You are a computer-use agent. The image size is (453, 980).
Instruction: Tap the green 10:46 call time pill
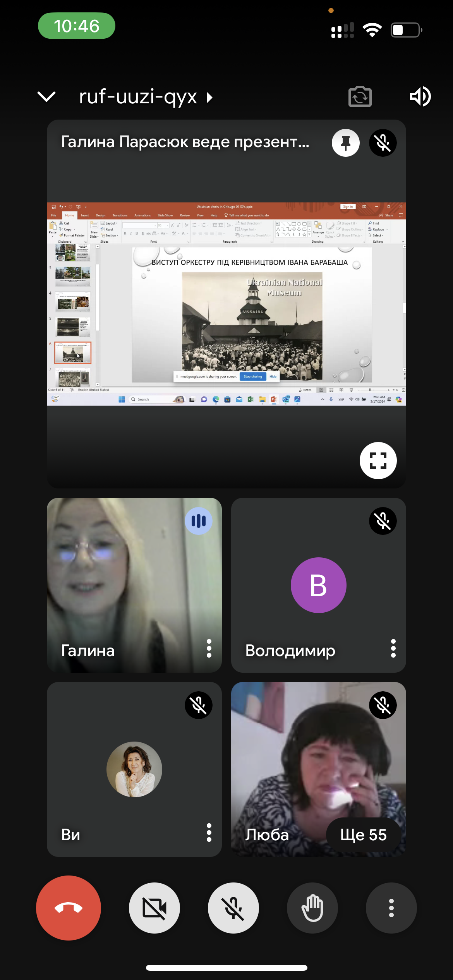coord(77,26)
